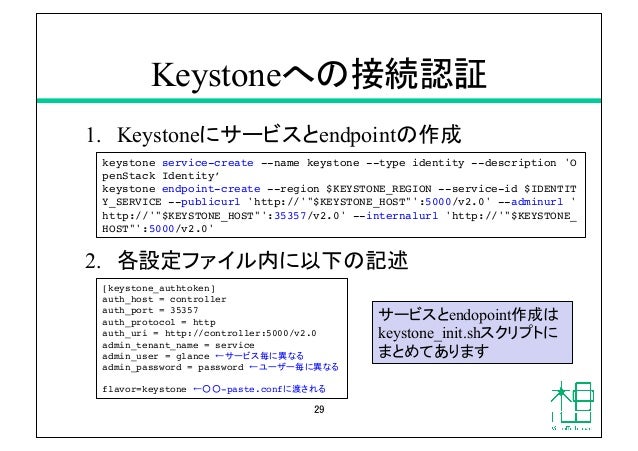Click the '[keystone_authtoken]' section header
Image resolution: width=638 pixels, height=451 pixels.
(x=159, y=288)
